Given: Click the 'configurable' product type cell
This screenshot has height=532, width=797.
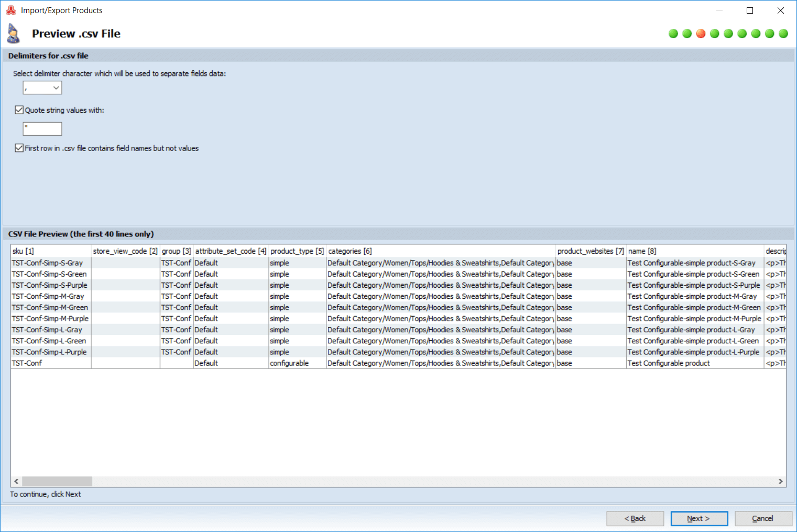Looking at the screenshot, I should [x=289, y=363].
